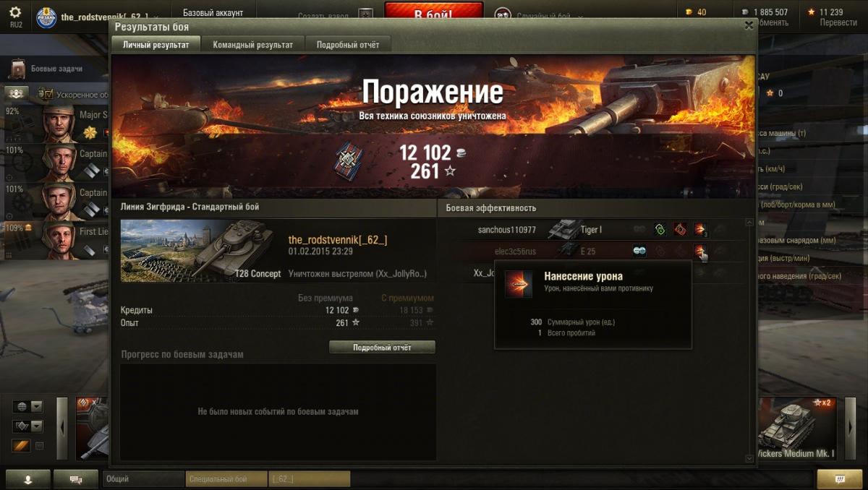Toggle the orange stripe premium filter button
Screen dimensions: 868x490
[21, 446]
